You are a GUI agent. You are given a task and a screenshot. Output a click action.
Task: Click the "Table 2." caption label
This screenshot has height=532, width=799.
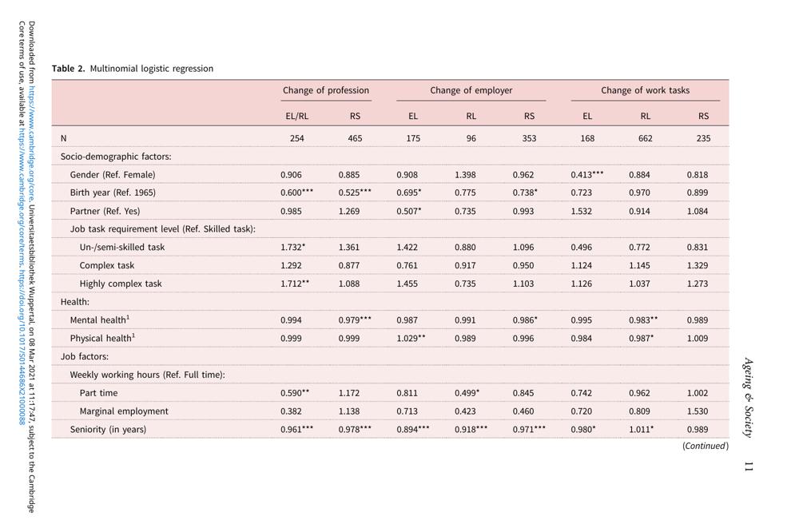pos(69,69)
